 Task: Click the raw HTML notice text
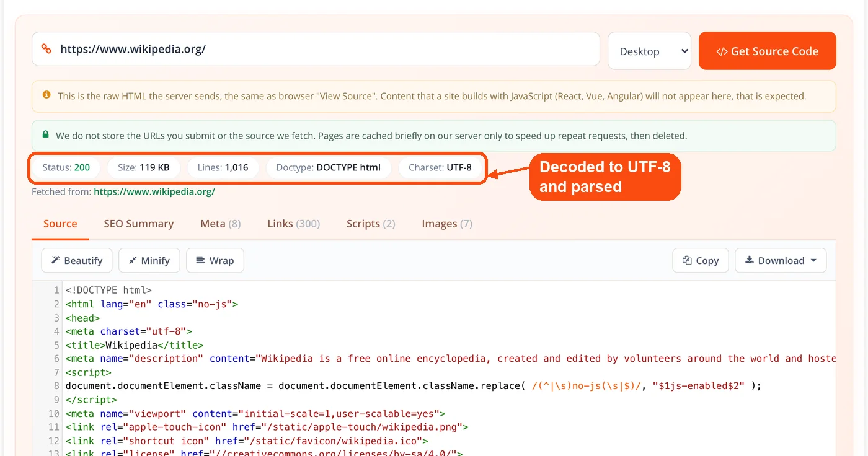tap(432, 96)
